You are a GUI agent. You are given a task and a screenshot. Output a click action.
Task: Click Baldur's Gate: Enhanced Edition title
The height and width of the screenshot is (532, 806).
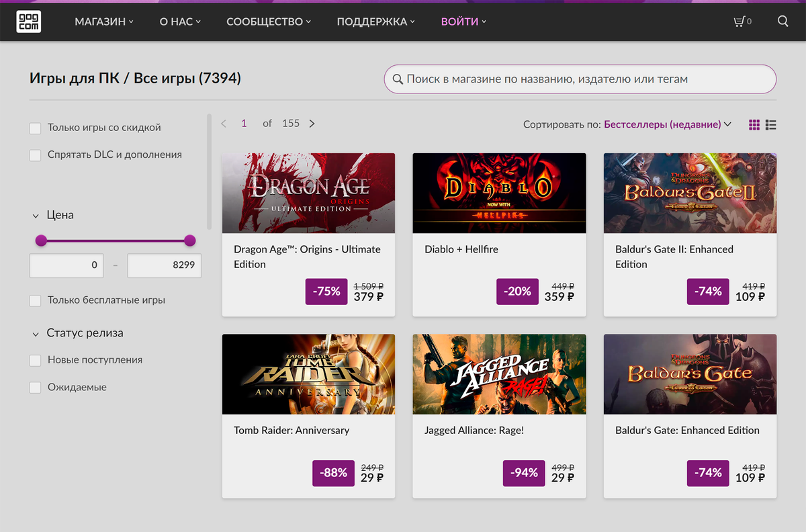pyautogui.click(x=687, y=431)
